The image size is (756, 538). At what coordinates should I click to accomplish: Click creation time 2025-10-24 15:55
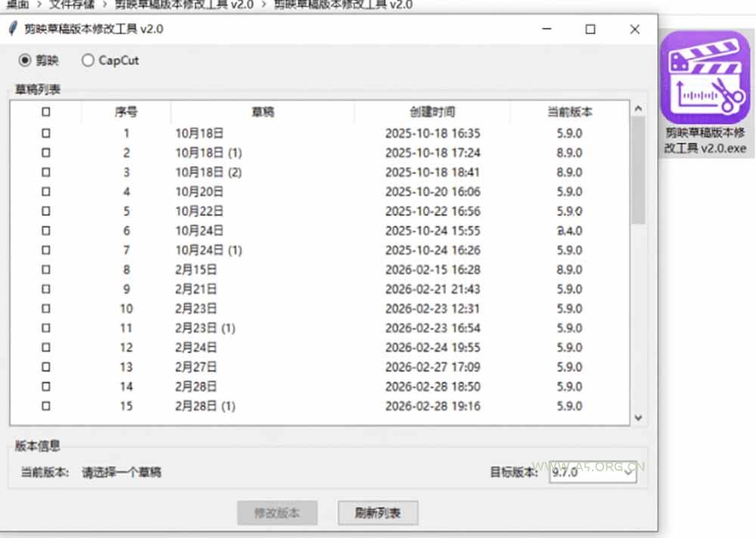pos(433,231)
